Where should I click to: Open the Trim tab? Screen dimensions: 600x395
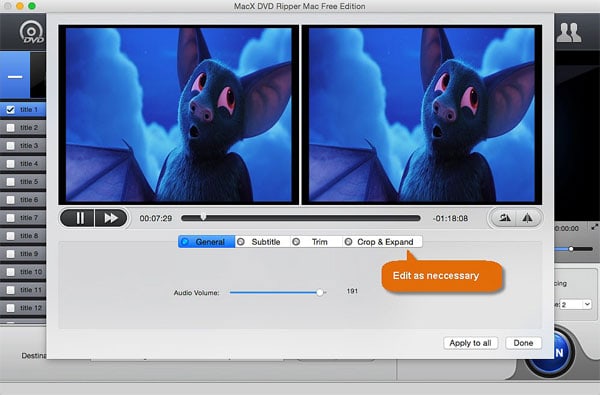[316, 242]
